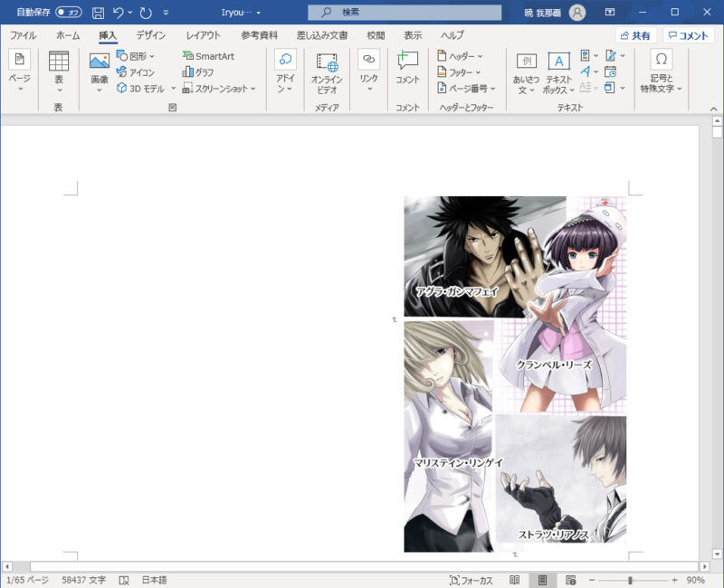724x588 pixels.
Task: Open the アドイン add-ins button
Action: (x=285, y=71)
